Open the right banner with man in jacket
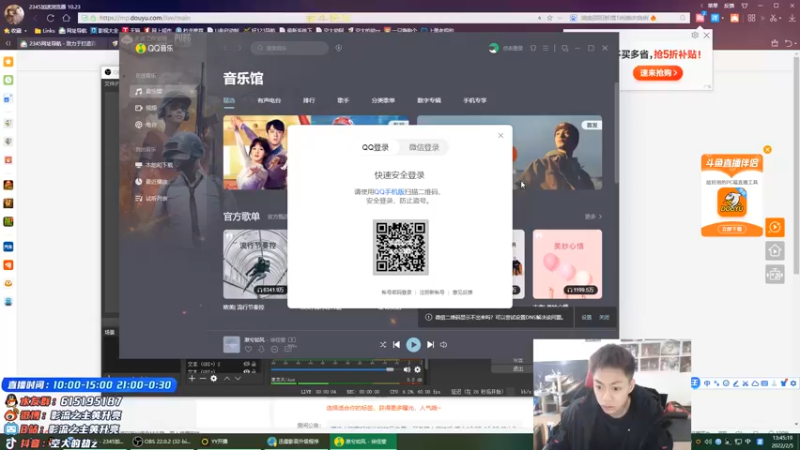This screenshot has width=800, height=450. click(x=557, y=153)
